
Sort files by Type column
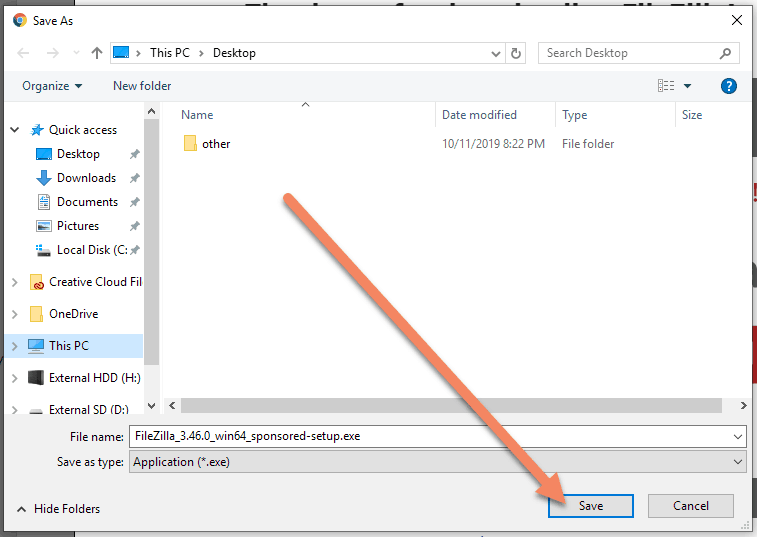pos(575,115)
